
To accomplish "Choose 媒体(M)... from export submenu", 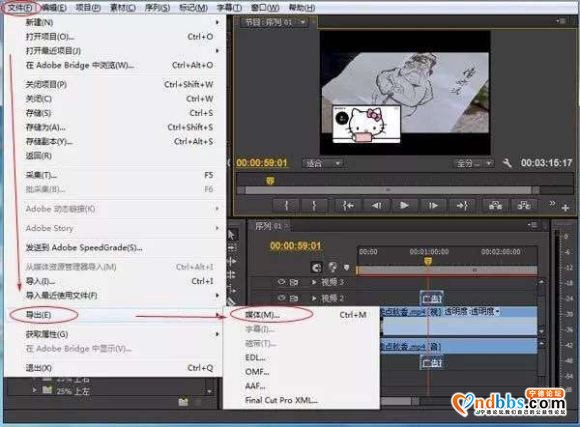I will [x=301, y=315].
